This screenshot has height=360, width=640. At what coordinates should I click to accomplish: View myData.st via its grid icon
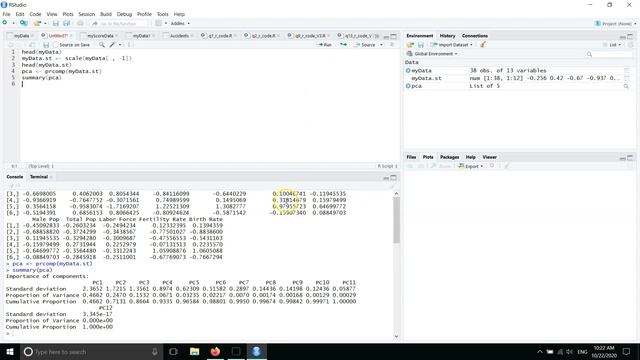click(x=627, y=78)
